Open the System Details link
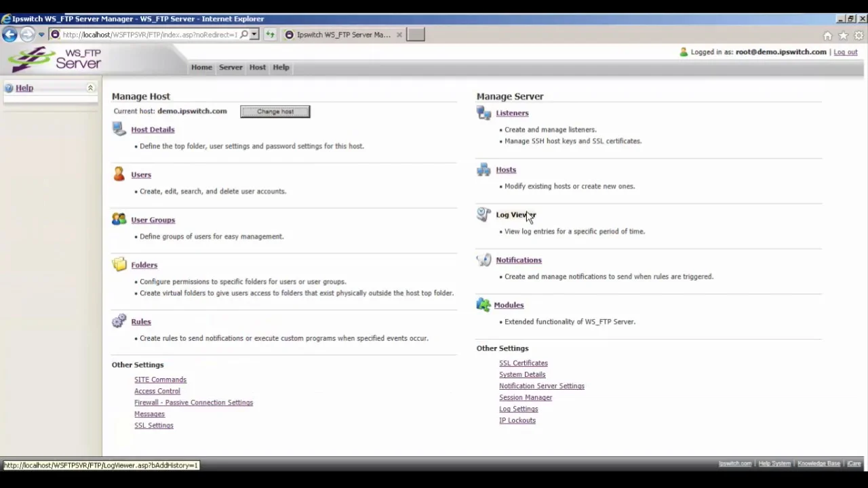The width and height of the screenshot is (868, 488). 522,375
